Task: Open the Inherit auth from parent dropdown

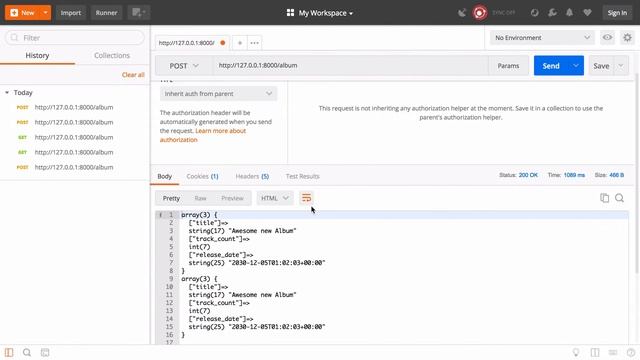Action: 218,94
